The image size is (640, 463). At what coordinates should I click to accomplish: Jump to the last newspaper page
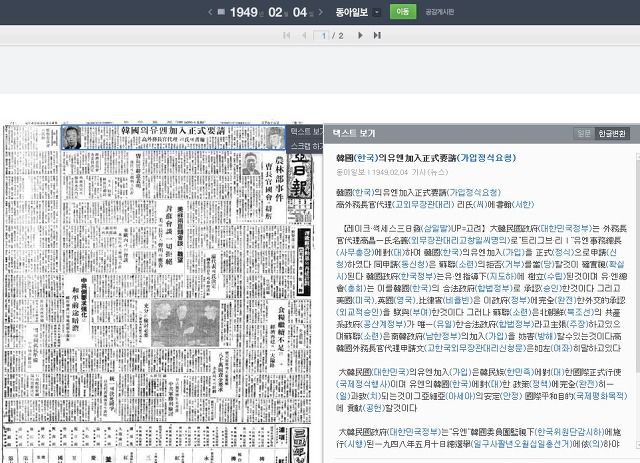click(377, 36)
